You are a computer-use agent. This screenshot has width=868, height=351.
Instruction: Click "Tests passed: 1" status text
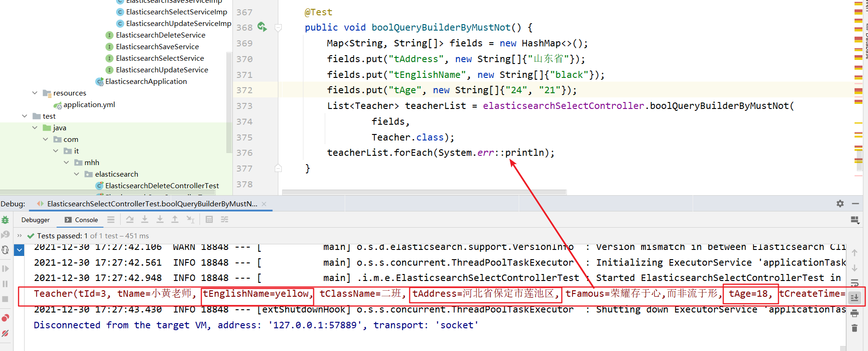point(62,236)
